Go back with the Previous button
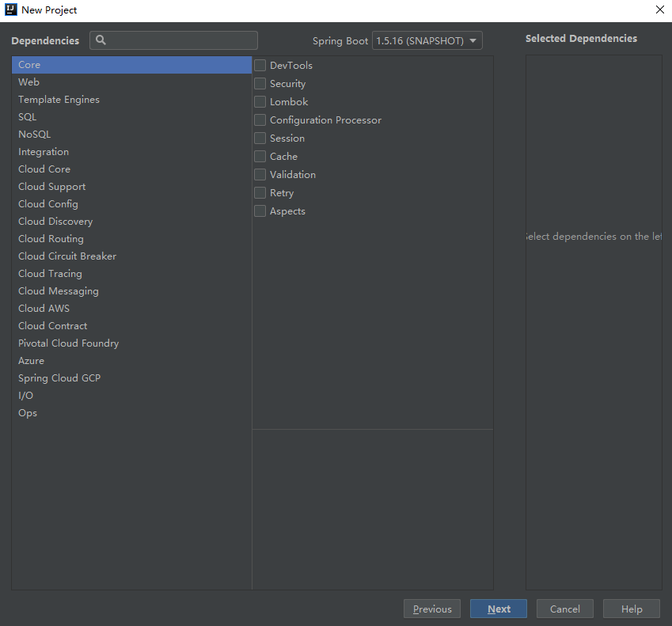This screenshot has width=672, height=626. pyautogui.click(x=432, y=609)
